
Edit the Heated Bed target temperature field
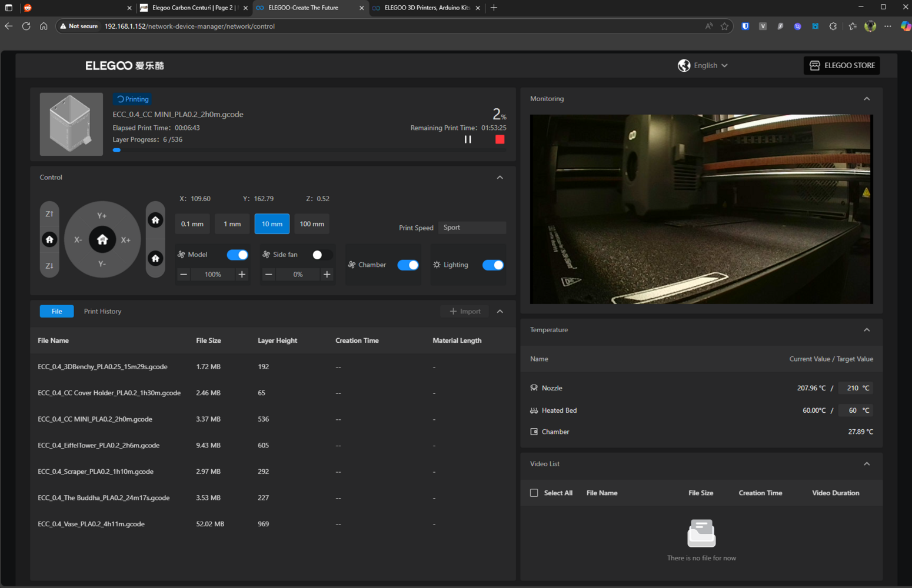point(855,410)
